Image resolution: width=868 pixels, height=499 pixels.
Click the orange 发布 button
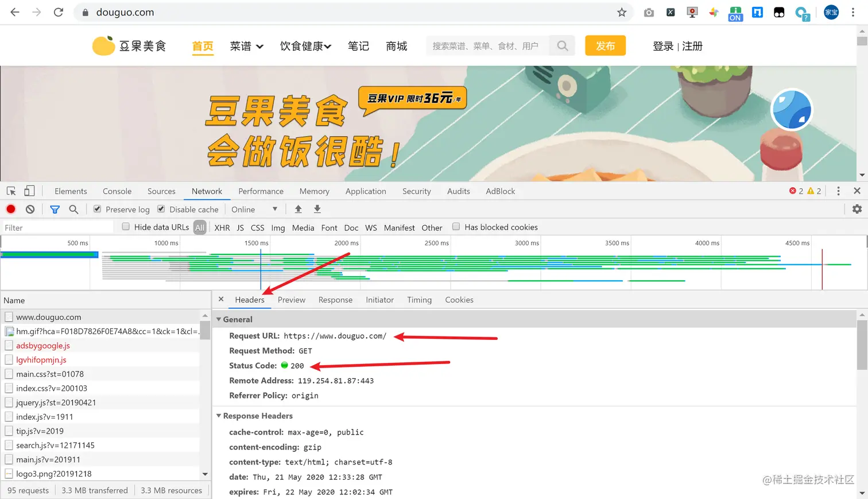pyautogui.click(x=605, y=45)
